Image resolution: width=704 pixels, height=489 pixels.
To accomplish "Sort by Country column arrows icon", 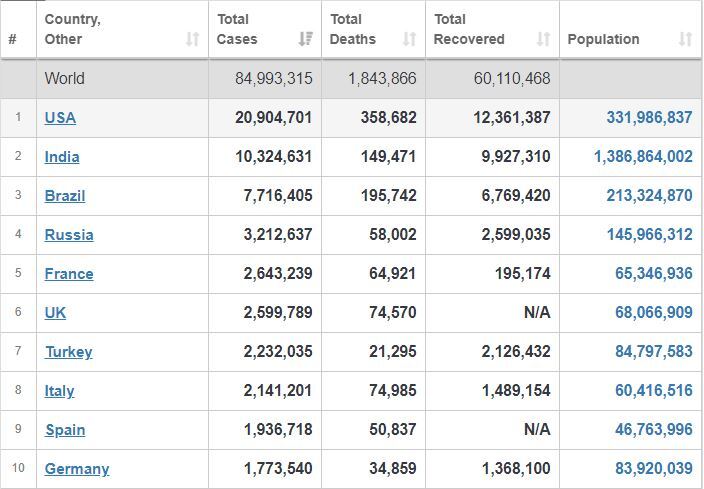I will [193, 39].
